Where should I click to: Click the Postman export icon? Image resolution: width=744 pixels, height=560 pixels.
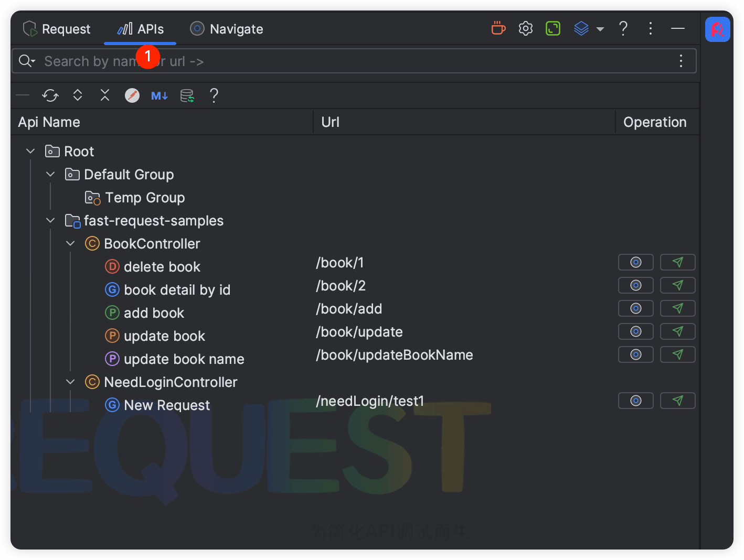point(132,95)
